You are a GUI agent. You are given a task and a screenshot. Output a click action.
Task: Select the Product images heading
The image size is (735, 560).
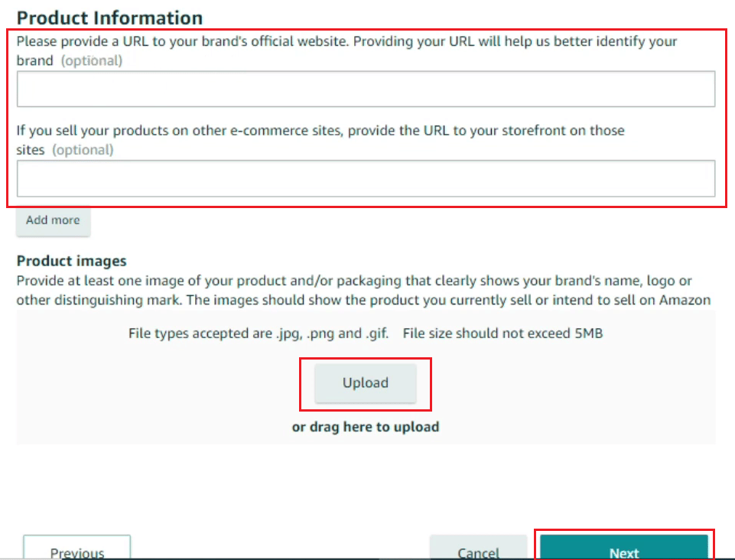click(71, 261)
